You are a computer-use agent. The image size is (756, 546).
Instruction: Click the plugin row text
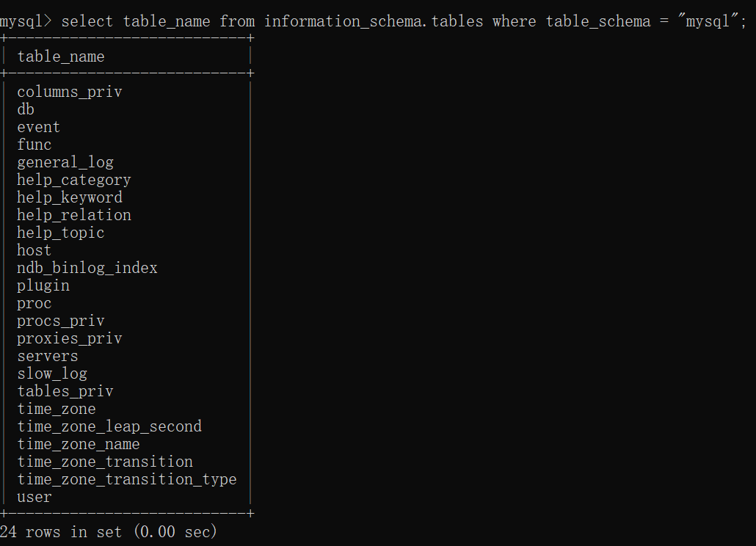[43, 285]
